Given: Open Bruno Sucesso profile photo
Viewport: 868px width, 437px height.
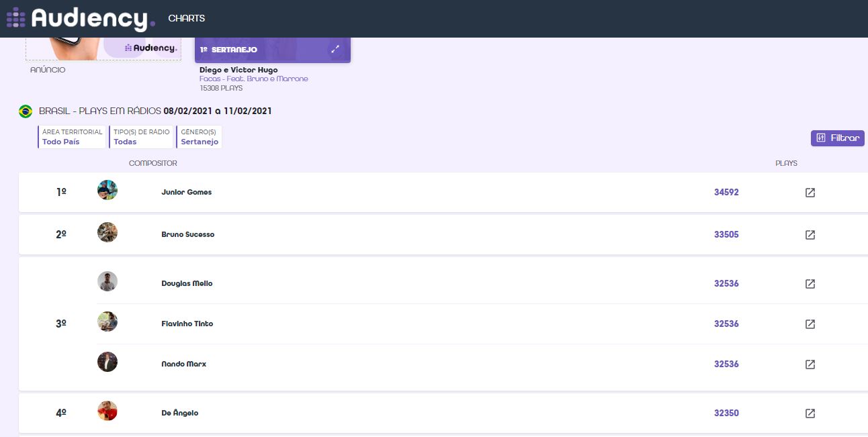Looking at the screenshot, I should (107, 232).
